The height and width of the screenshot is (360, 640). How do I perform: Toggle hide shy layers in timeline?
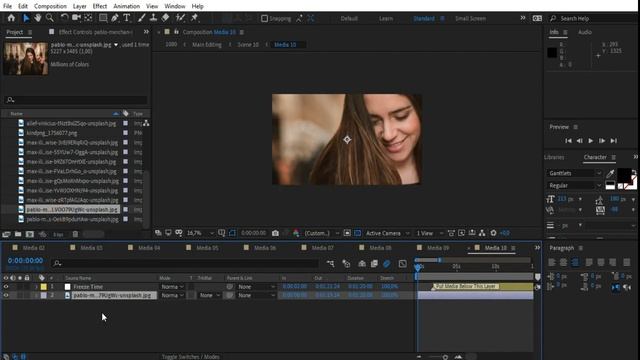[362, 264]
